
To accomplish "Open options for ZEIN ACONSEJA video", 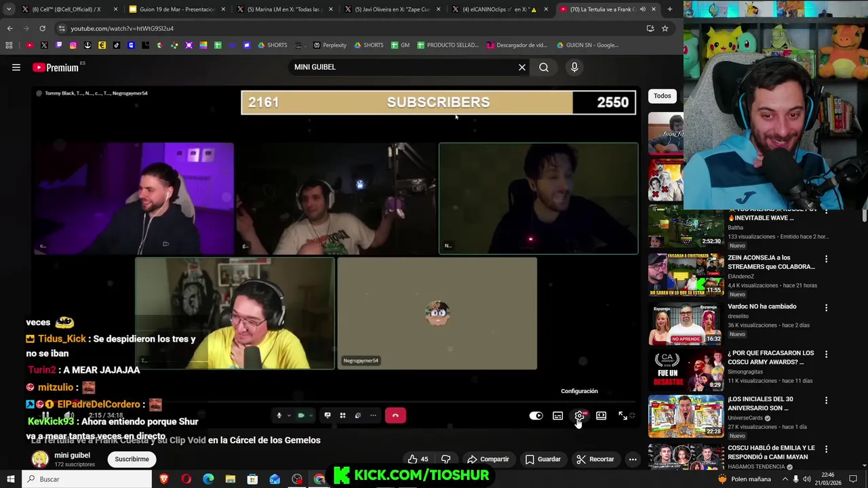I will click(826, 259).
